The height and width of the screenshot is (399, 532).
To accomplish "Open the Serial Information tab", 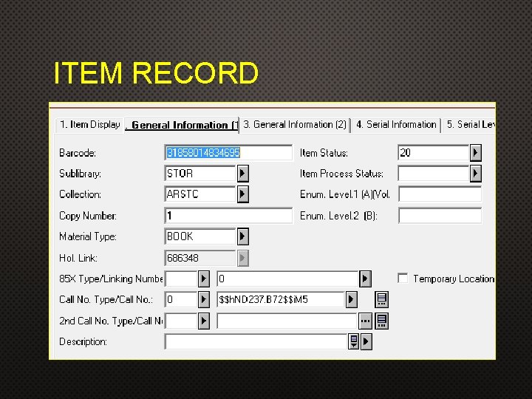I will pyautogui.click(x=396, y=125).
